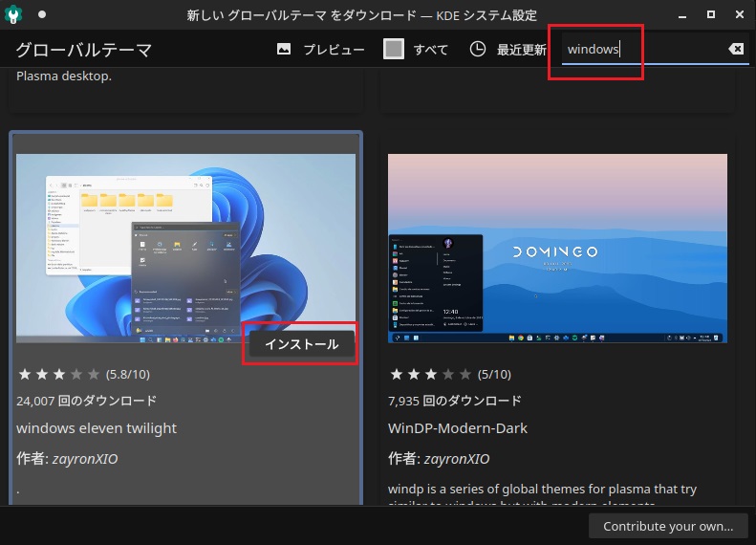Click the gray square すべて filter icon
The height and width of the screenshot is (545, 756).
tap(394, 49)
